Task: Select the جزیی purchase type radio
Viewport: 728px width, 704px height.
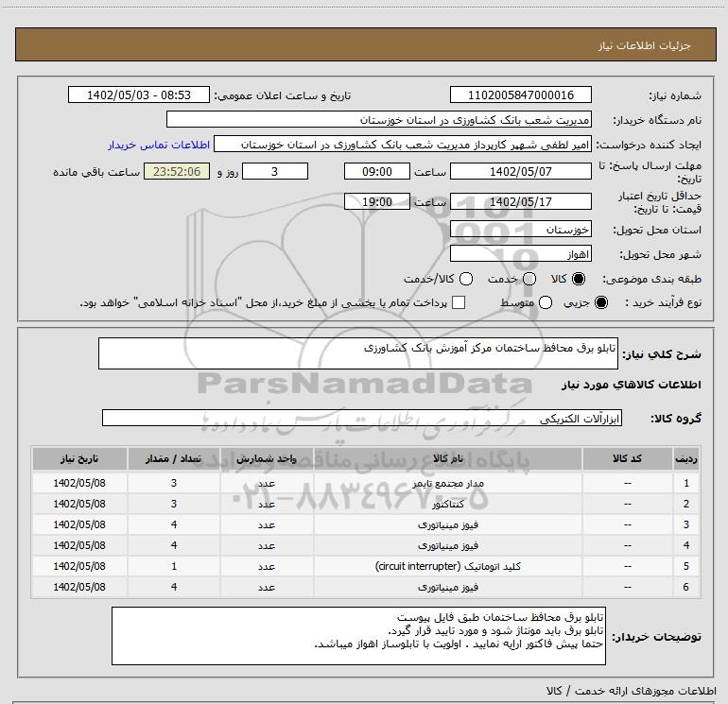Action: 601,302
